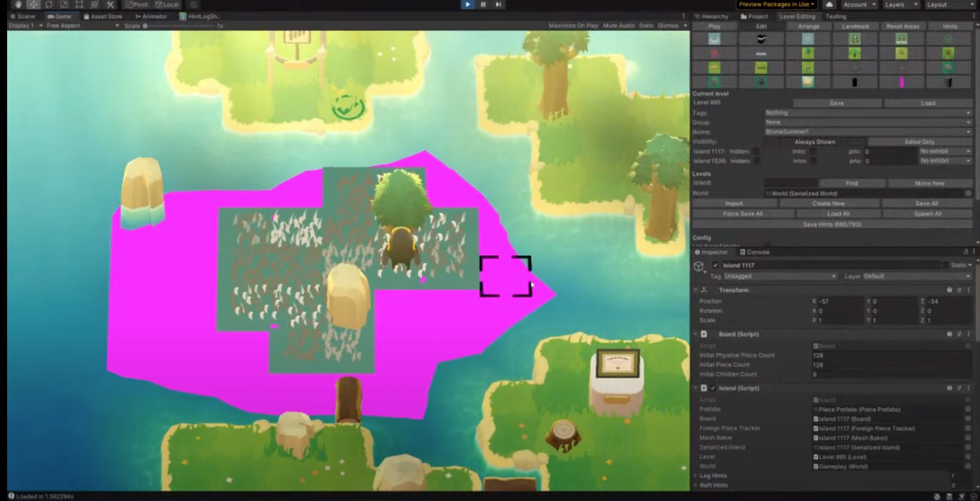Open the Free Aspect dropdown
This screenshot has height=501, width=980.
tap(82, 25)
